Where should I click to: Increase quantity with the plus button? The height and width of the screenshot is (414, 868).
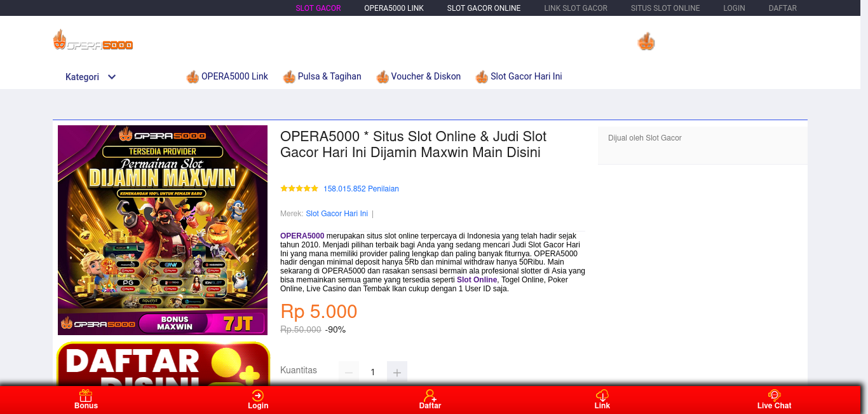pyautogui.click(x=397, y=373)
